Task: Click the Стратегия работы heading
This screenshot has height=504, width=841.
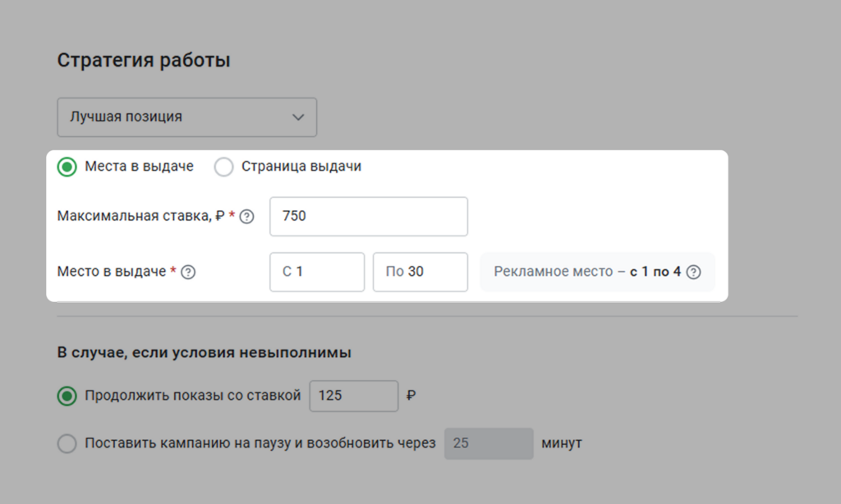Action: click(143, 59)
